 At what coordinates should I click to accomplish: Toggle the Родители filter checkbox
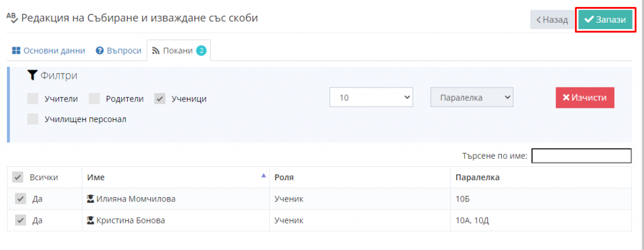(94, 99)
